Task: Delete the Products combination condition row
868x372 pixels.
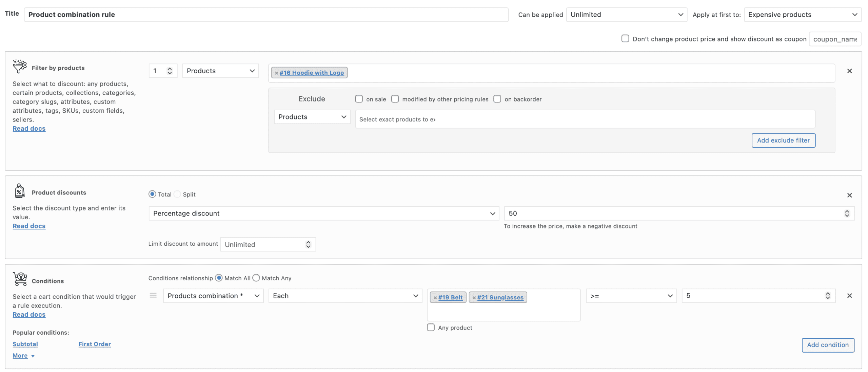Action: [x=849, y=296]
